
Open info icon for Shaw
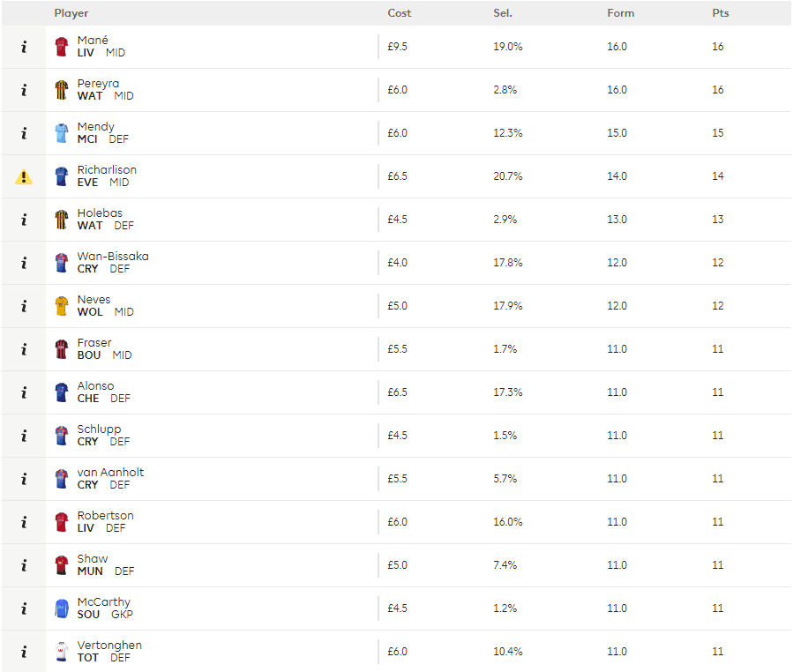coord(24,565)
